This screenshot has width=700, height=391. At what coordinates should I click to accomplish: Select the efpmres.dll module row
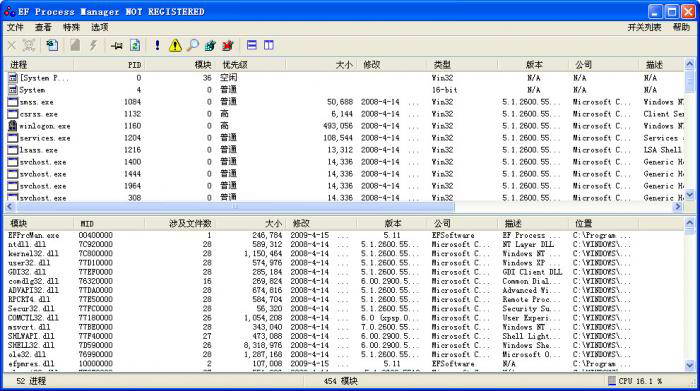(x=344, y=364)
